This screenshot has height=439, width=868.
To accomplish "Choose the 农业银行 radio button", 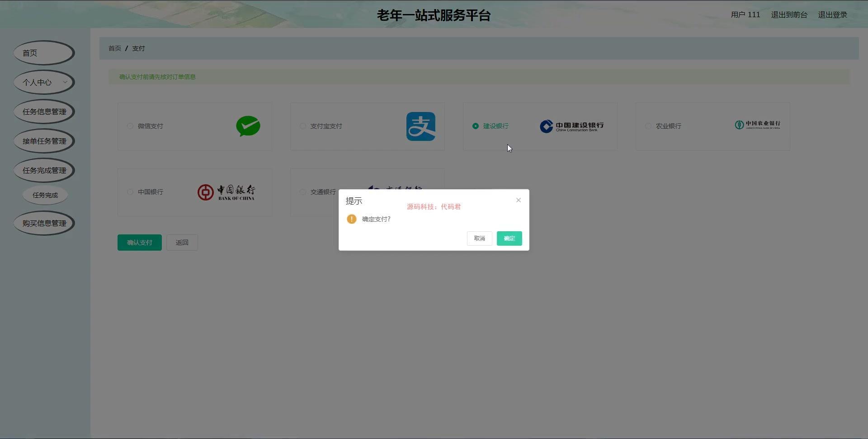I will tap(648, 126).
